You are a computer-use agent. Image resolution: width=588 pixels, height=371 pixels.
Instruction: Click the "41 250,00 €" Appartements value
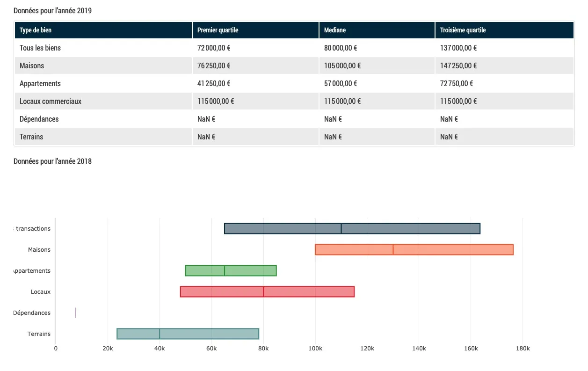214,83
